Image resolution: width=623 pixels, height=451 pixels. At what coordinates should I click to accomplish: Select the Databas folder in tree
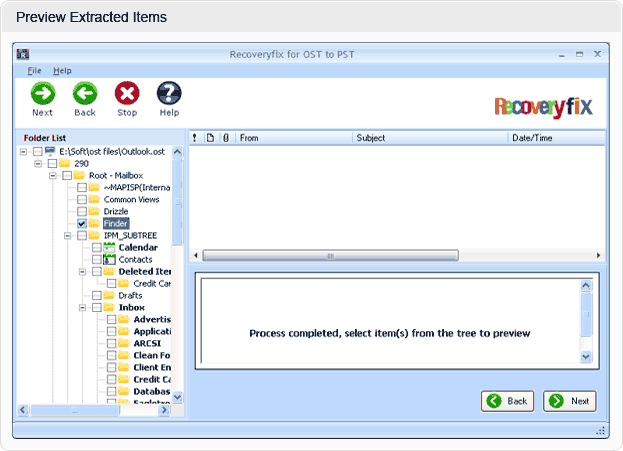pyautogui.click(x=152, y=391)
